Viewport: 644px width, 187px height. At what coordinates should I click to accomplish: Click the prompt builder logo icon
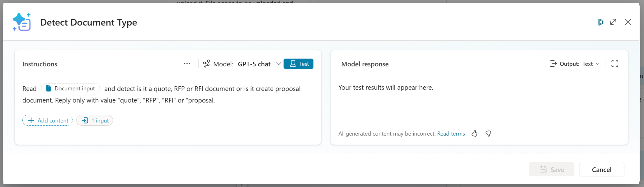point(21,22)
